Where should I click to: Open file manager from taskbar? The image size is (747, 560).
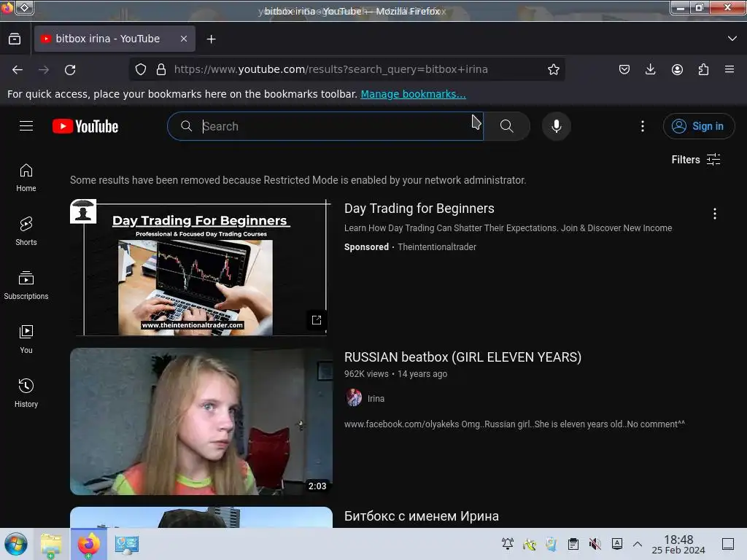[51, 544]
